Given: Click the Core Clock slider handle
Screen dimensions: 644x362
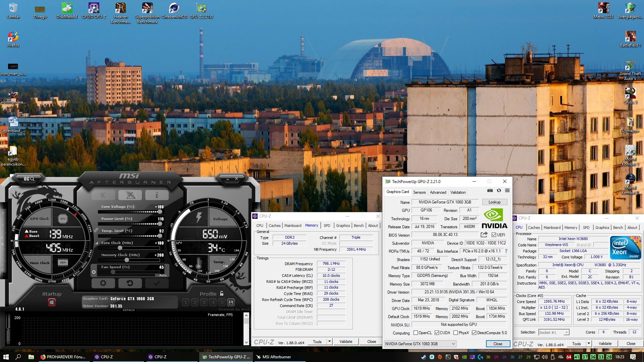Looking at the screenshot, I should point(120,248).
